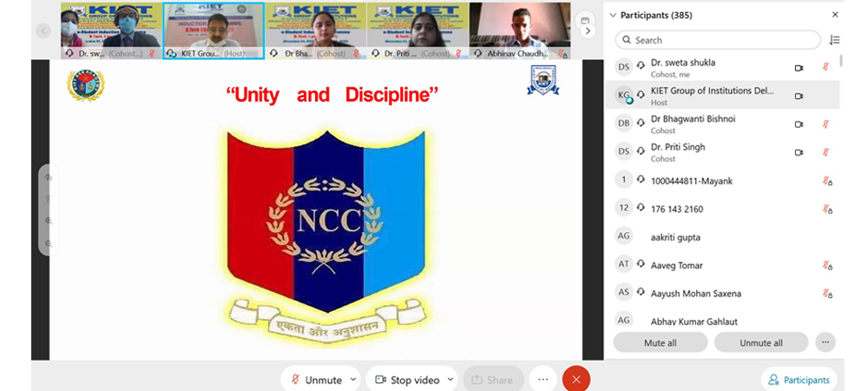This screenshot has height=391, width=868.
Task: Sort the participants list
Action: [834, 40]
